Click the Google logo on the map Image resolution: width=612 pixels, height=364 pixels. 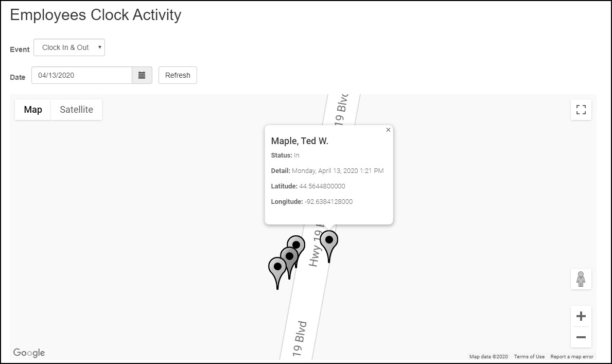(29, 353)
